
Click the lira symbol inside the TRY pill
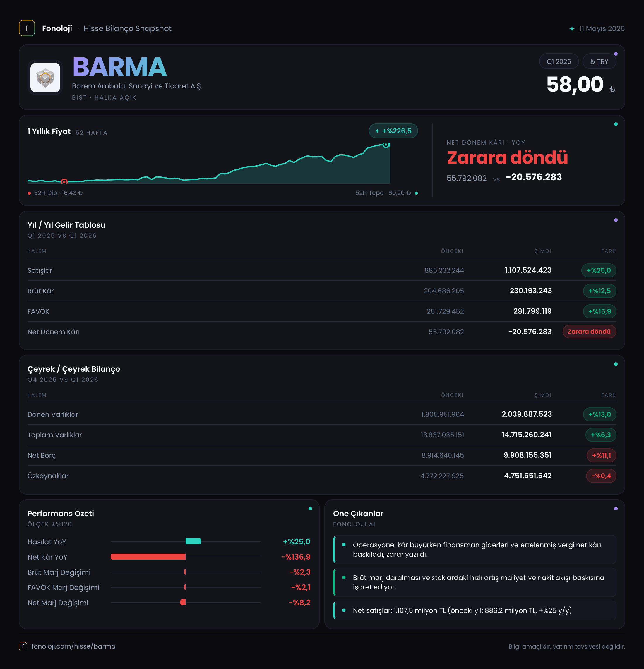(x=592, y=62)
